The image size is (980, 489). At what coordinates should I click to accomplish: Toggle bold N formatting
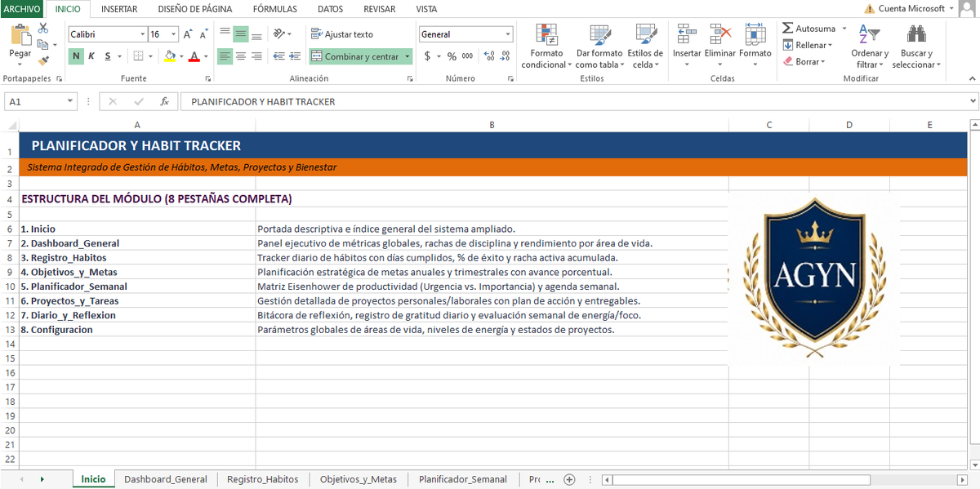point(76,56)
